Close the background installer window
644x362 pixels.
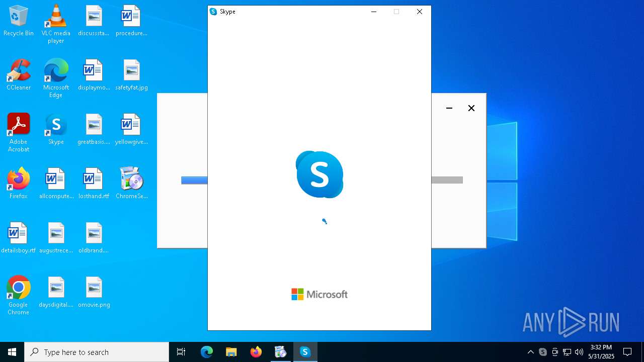click(x=471, y=108)
